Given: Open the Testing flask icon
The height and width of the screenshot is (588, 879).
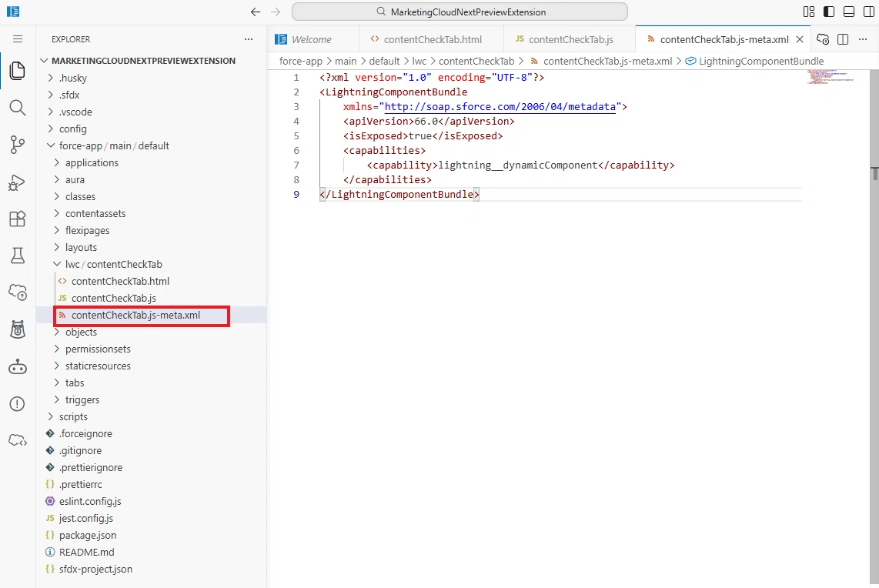Looking at the screenshot, I should tap(18, 256).
